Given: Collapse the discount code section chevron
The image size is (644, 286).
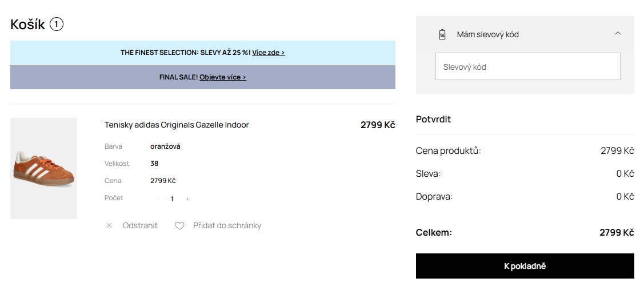Looking at the screenshot, I should [x=618, y=34].
